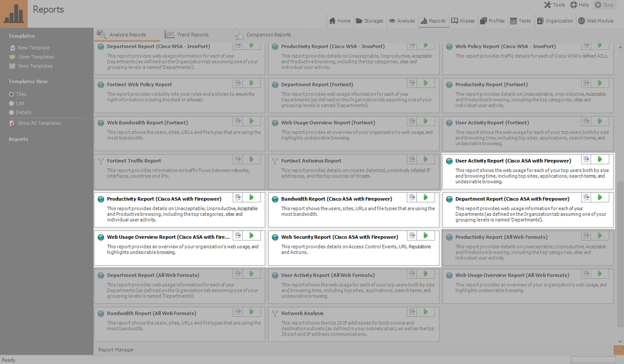Select the Fortinet Antivirus Report tile title
This screenshot has width=624, height=364.
coord(311,161)
